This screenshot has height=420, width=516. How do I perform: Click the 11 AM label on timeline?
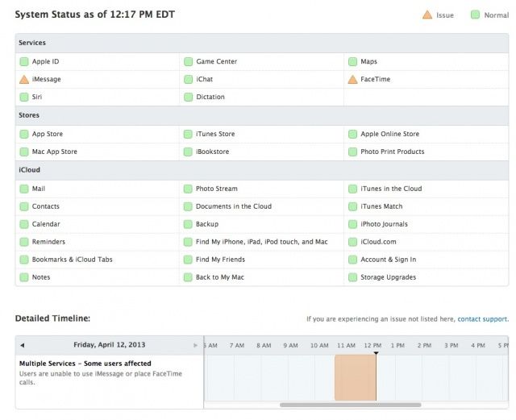(346, 346)
